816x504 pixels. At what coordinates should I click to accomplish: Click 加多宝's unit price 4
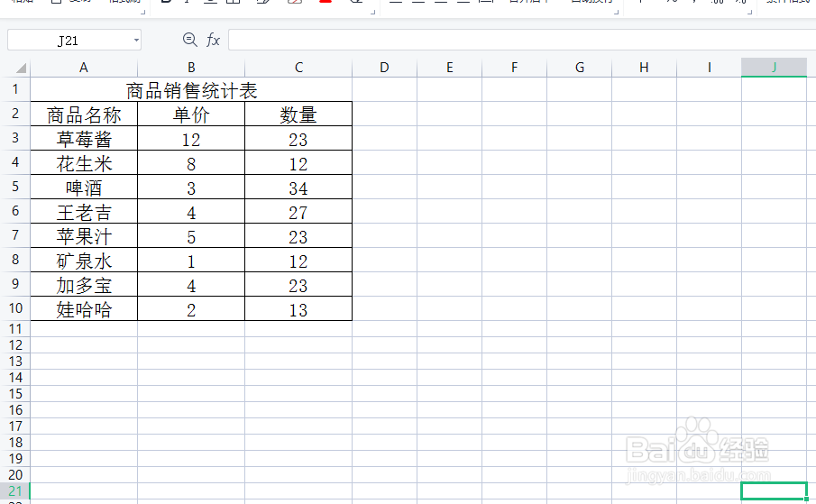(x=191, y=285)
